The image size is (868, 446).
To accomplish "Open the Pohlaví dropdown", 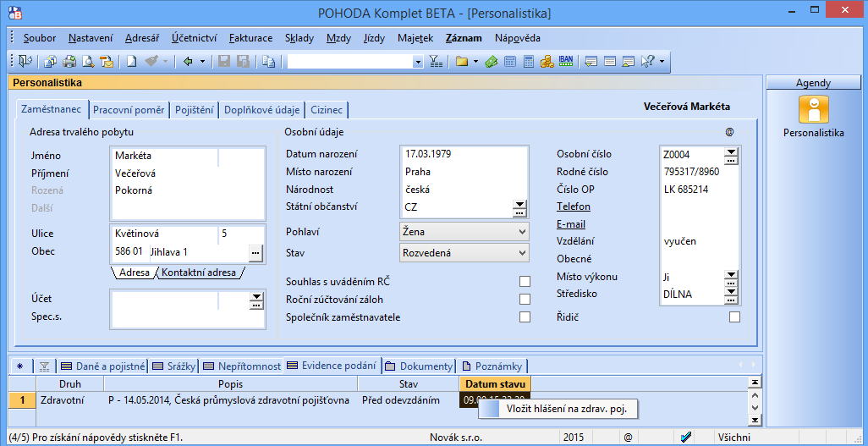I will (464, 232).
